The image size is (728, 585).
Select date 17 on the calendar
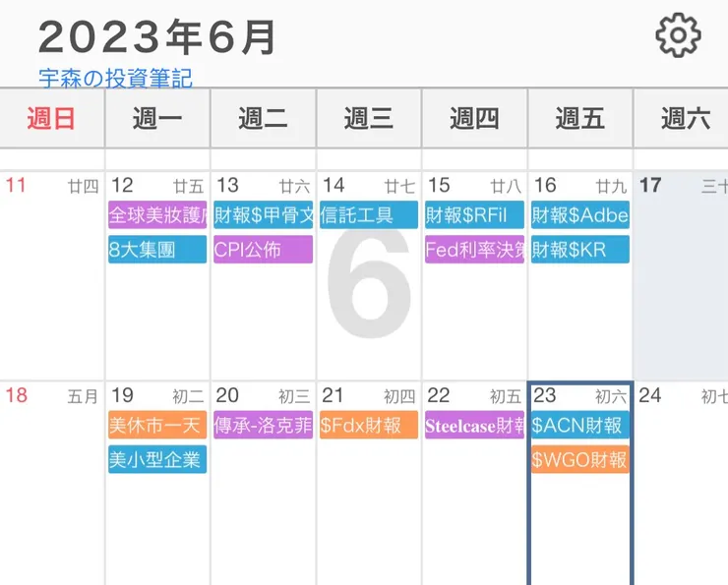(650, 185)
